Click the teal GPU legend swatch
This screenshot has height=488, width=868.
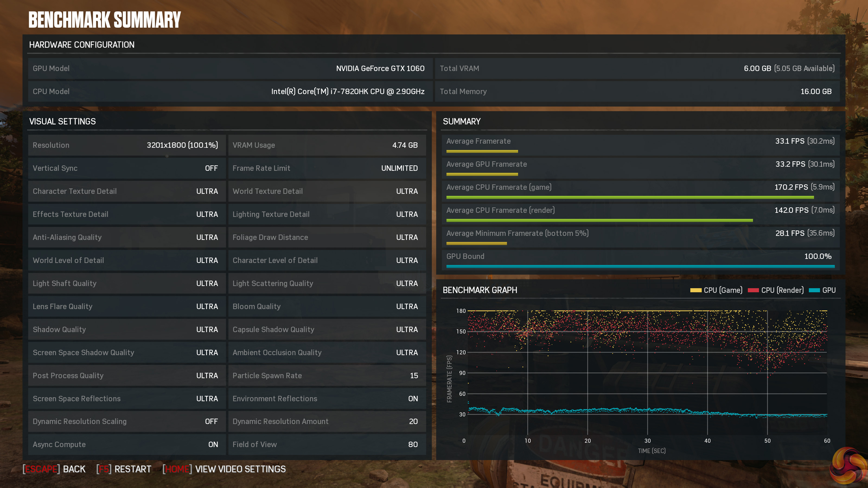tap(814, 290)
